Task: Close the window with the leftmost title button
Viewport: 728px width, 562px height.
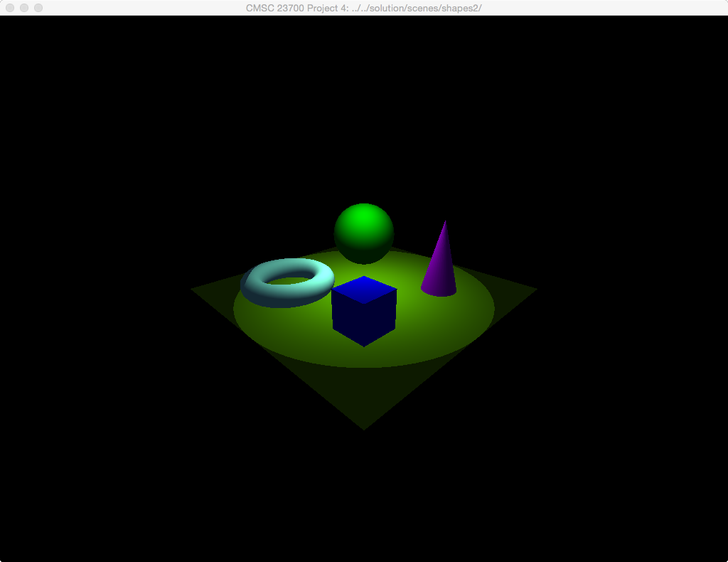Action: coord(10,8)
